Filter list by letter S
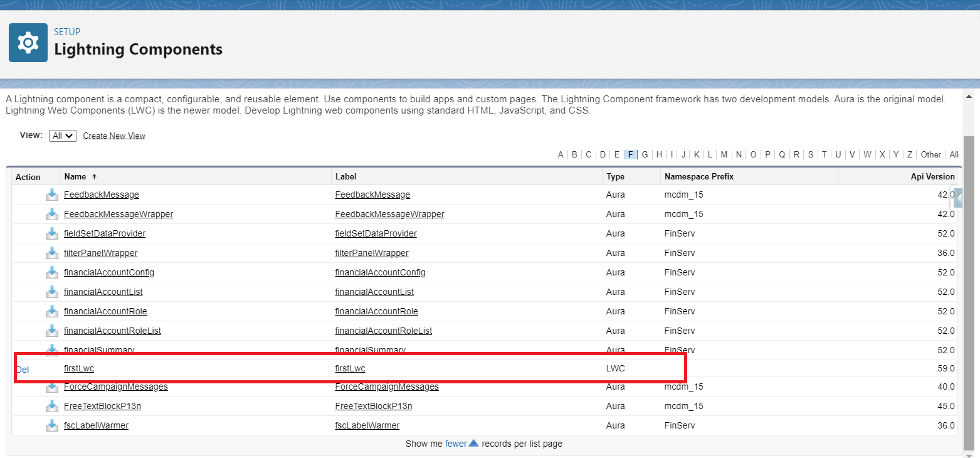980x458 pixels. pos(811,154)
